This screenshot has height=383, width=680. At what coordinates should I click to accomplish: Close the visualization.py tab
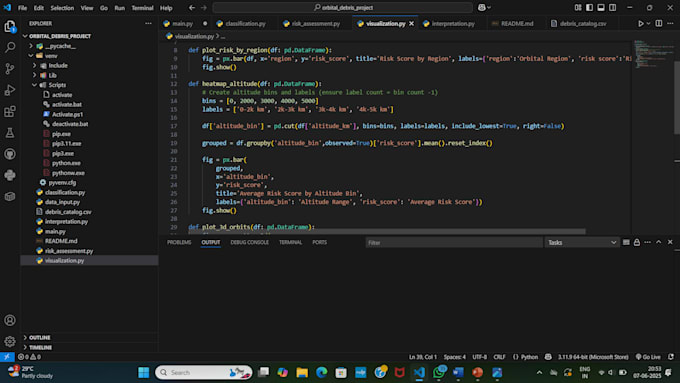411,23
